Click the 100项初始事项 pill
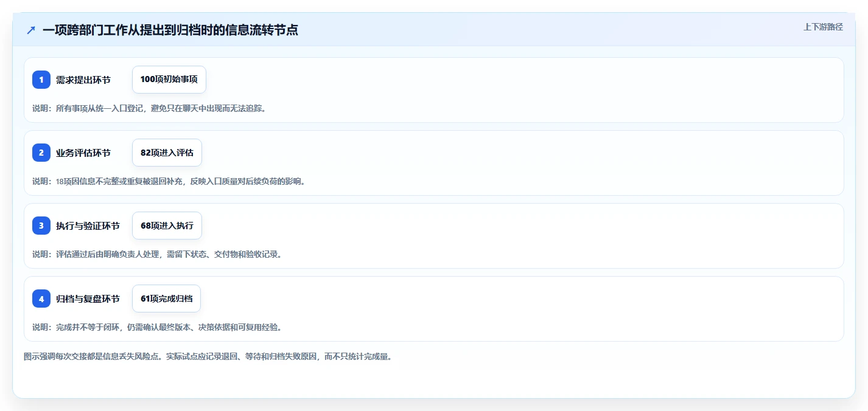The width and height of the screenshot is (868, 411). click(x=169, y=80)
